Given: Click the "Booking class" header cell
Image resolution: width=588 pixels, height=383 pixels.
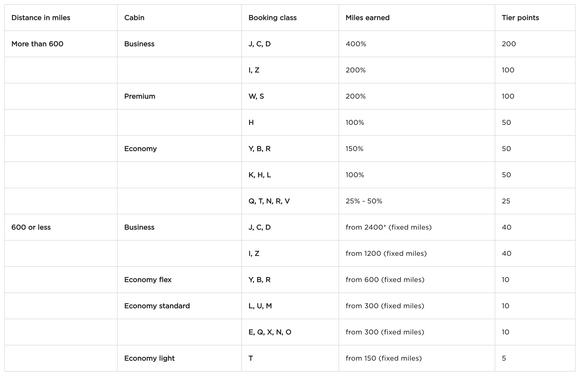Looking at the screenshot, I should [272, 18].
